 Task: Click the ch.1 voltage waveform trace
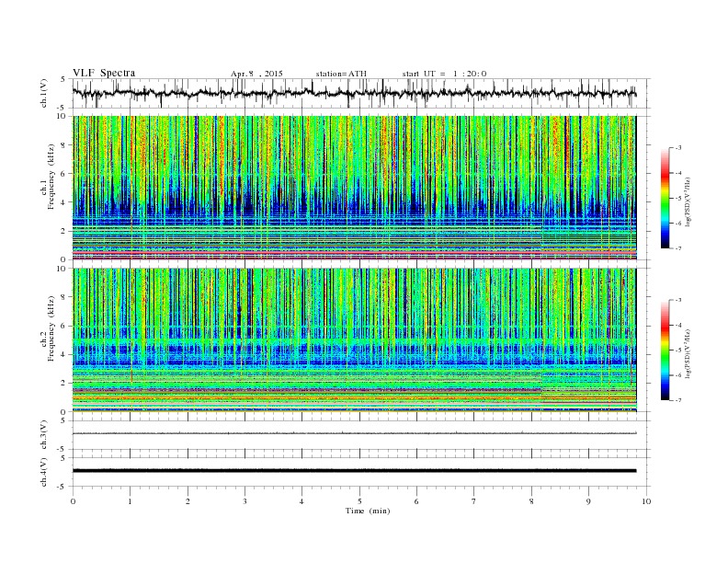pos(354,93)
